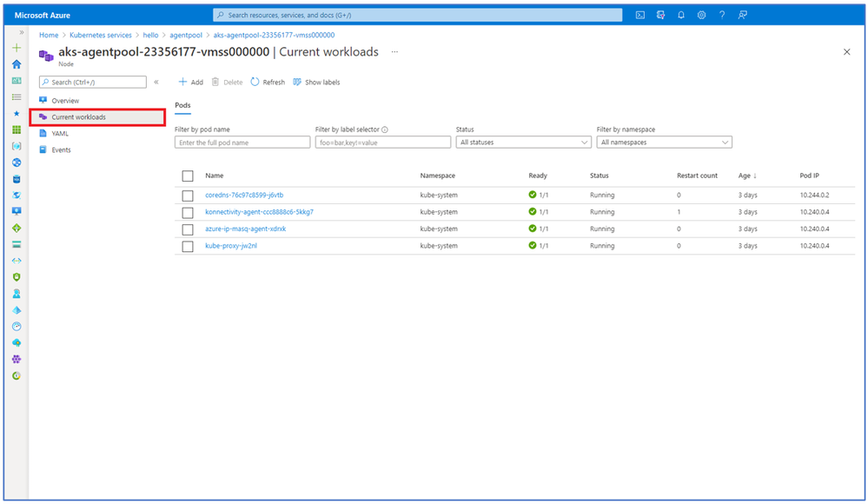Open the Feedback icon in the header

click(x=742, y=15)
